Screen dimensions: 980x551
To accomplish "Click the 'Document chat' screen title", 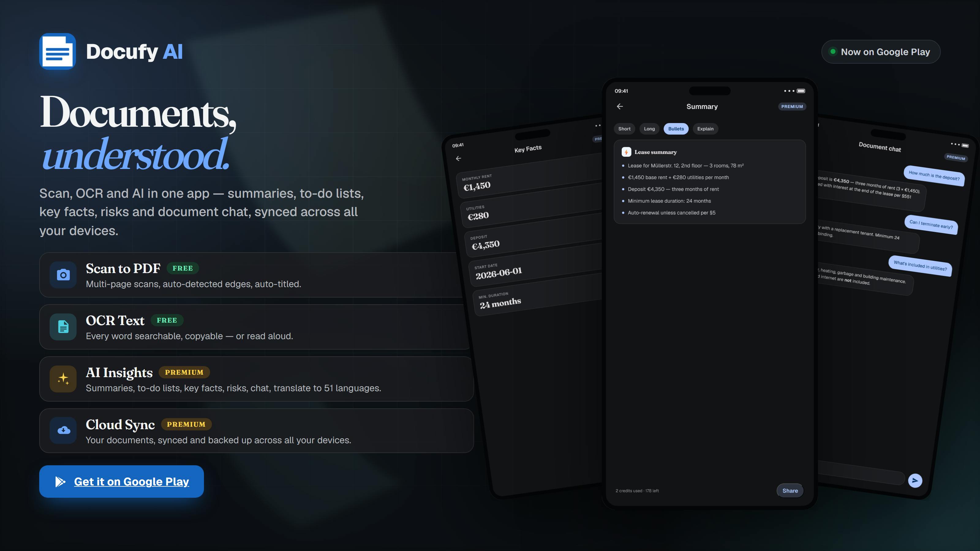I will click(x=880, y=147).
